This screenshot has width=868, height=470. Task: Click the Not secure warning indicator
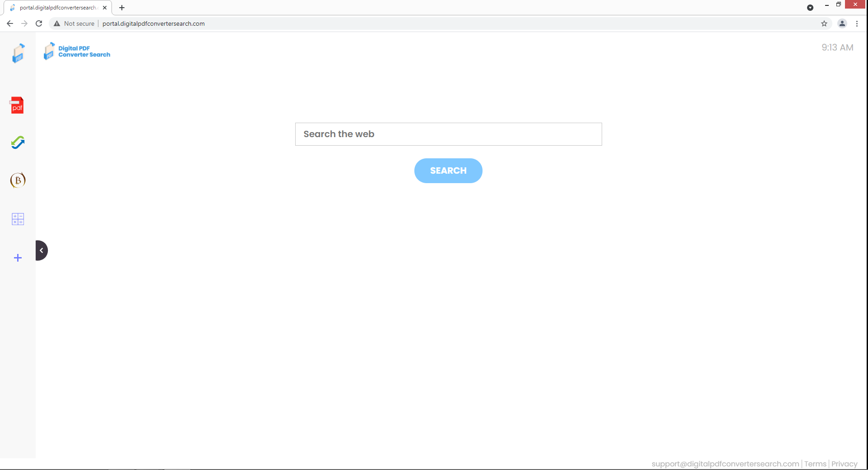click(x=74, y=23)
